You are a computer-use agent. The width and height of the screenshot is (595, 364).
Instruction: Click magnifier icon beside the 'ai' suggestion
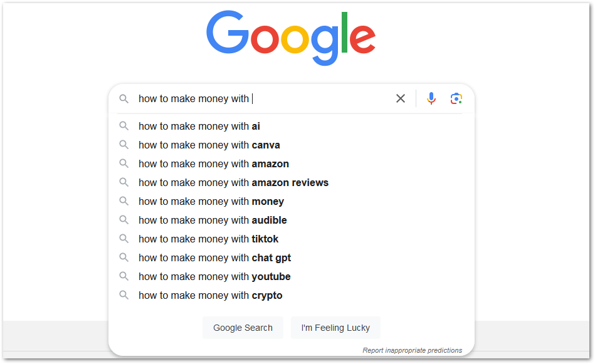(124, 126)
